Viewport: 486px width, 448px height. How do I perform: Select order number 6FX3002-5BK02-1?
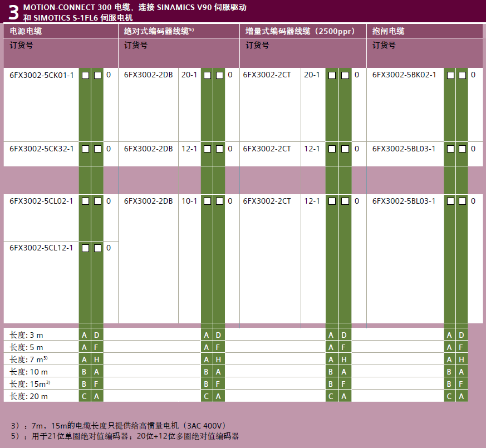pyautogui.click(x=404, y=75)
